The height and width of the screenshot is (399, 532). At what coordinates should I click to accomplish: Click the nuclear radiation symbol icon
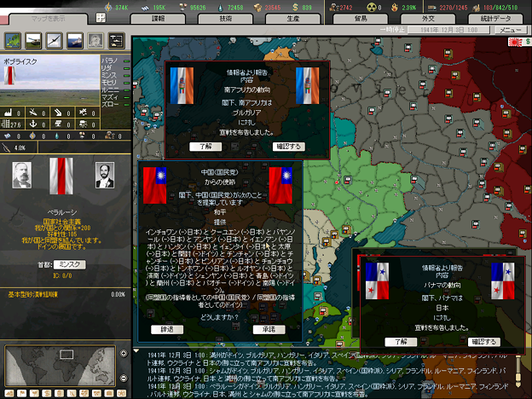point(371,7)
